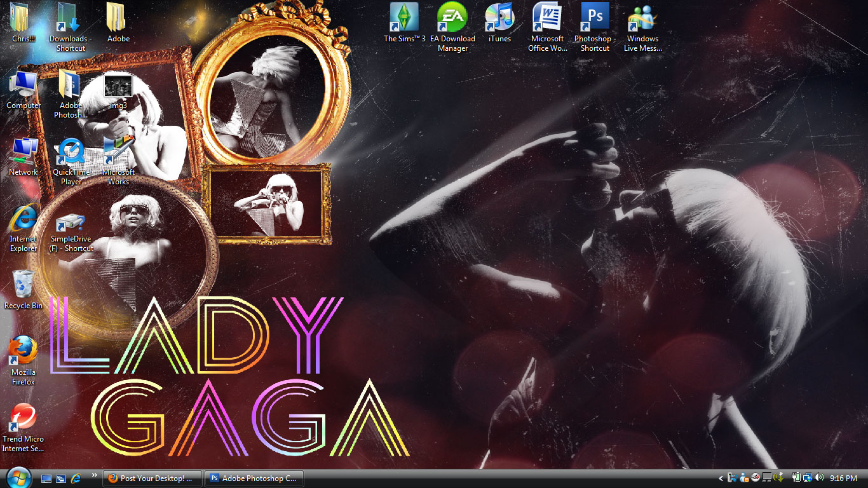Switch to Post Your Desktop Firefox window
Screen dimensions: 868x488
pos(153,478)
